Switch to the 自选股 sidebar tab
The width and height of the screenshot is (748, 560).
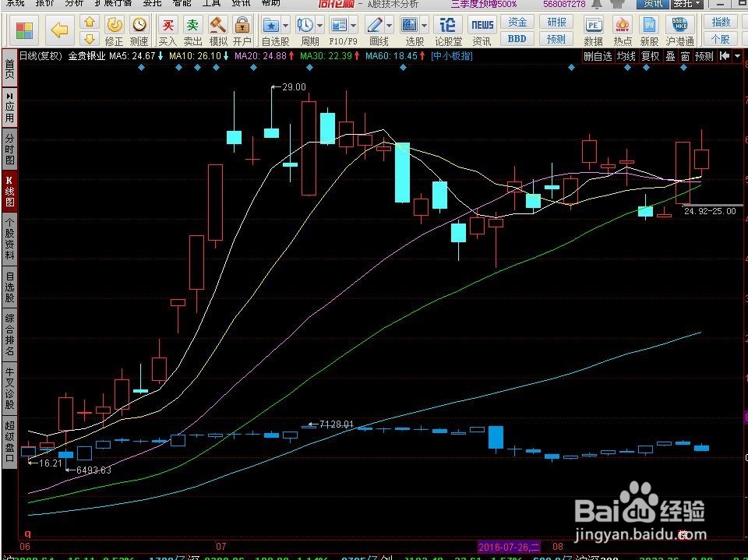[x=9, y=287]
